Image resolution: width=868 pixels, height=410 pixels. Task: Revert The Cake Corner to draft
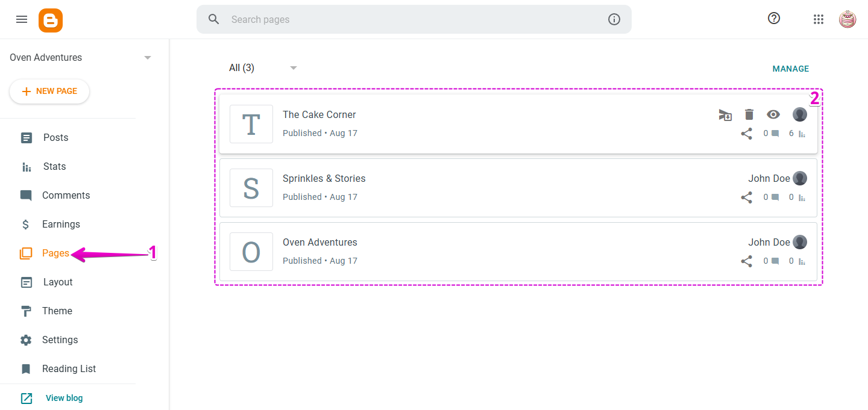tap(725, 114)
